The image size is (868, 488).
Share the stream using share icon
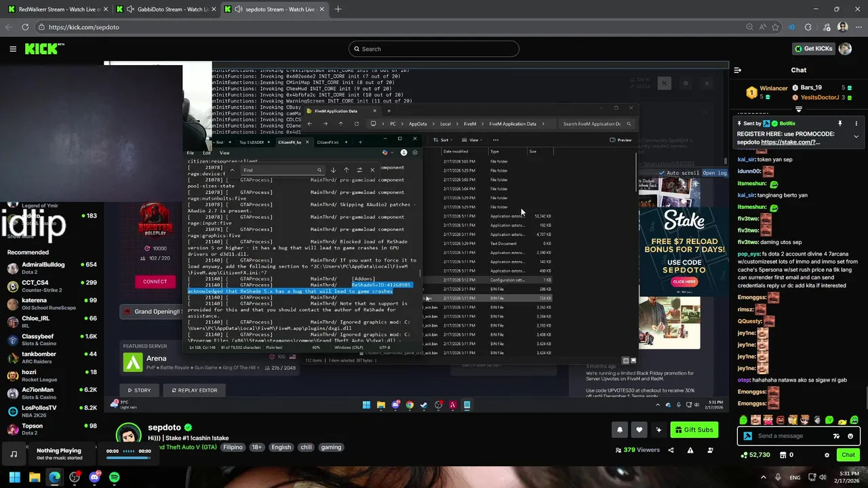click(x=671, y=450)
